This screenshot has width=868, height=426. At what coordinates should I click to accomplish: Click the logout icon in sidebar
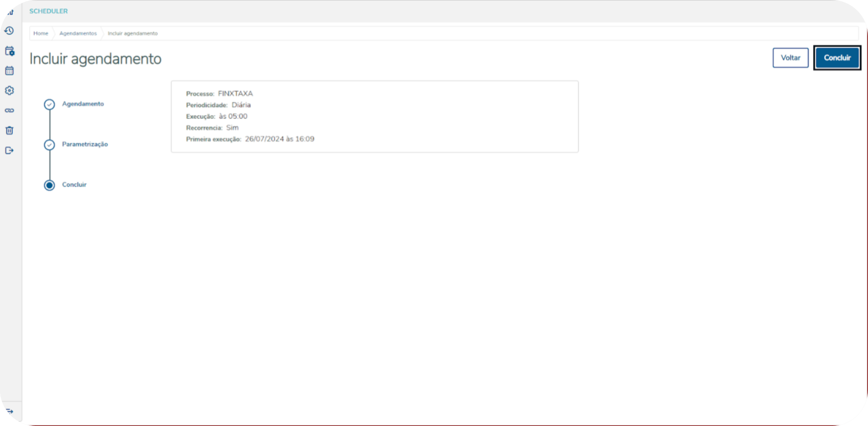click(x=9, y=150)
